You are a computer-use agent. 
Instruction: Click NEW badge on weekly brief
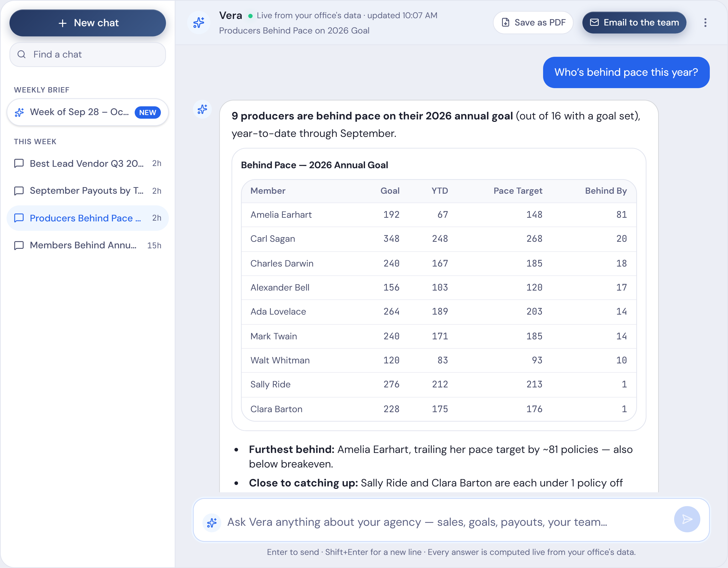tap(148, 112)
